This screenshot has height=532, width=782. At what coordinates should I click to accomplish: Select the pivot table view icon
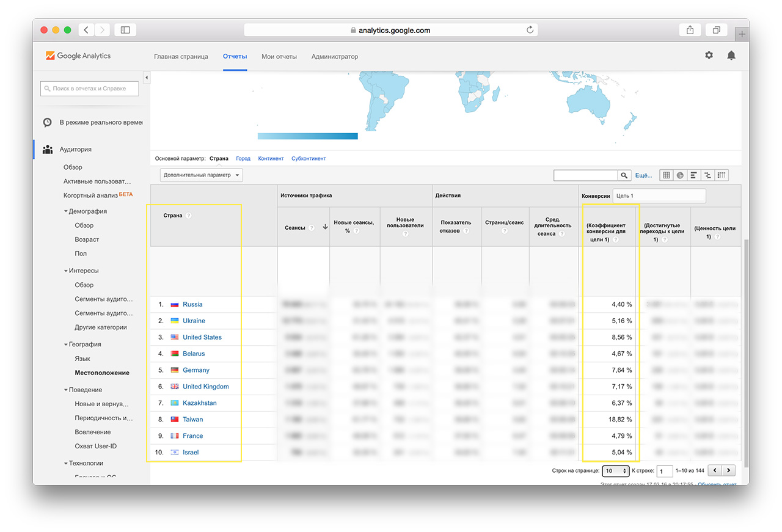(722, 175)
